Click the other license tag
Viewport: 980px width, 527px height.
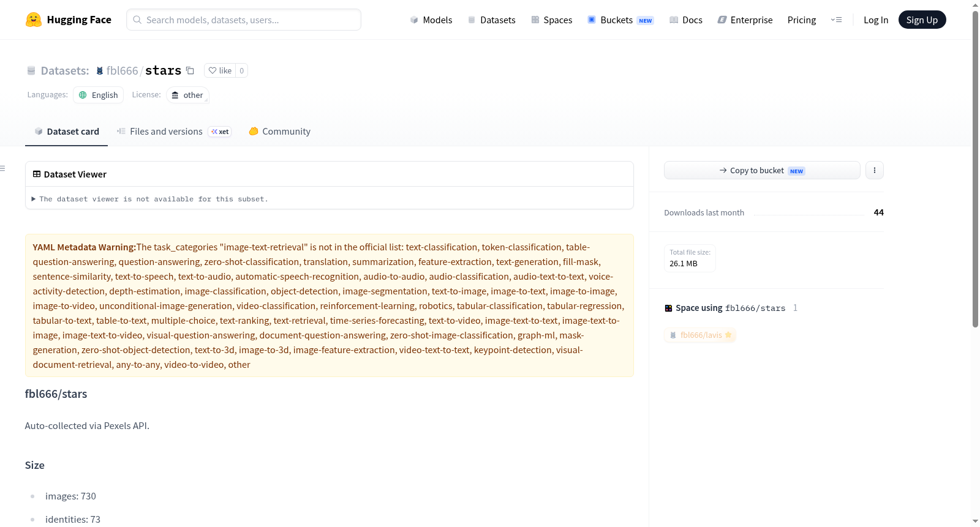[x=187, y=95]
